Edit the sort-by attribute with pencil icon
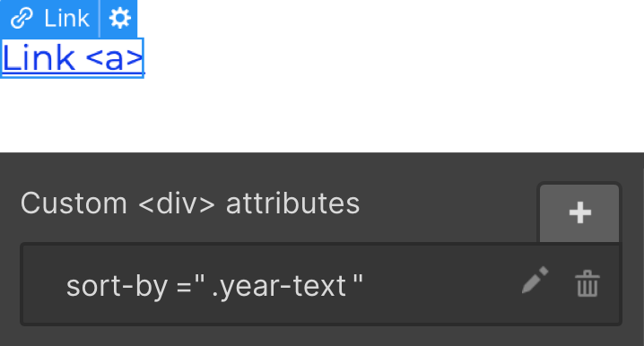The height and width of the screenshot is (346, 644). 535,281
